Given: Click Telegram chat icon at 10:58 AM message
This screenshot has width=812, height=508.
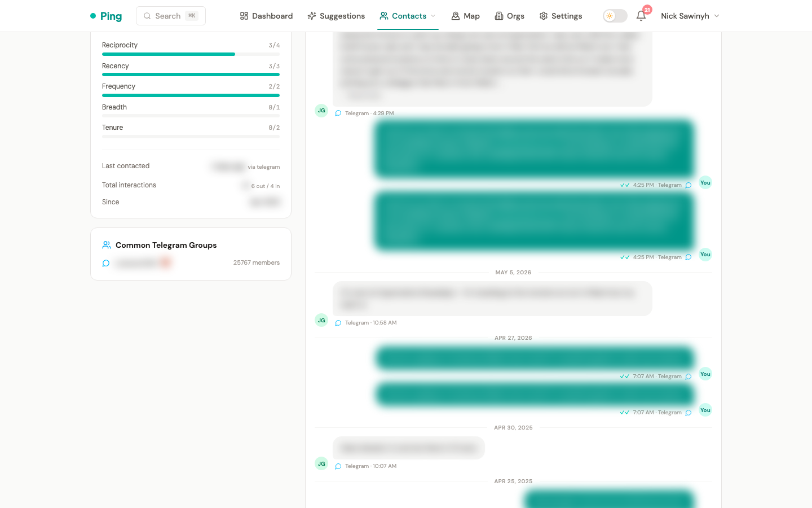Looking at the screenshot, I should [338, 323].
